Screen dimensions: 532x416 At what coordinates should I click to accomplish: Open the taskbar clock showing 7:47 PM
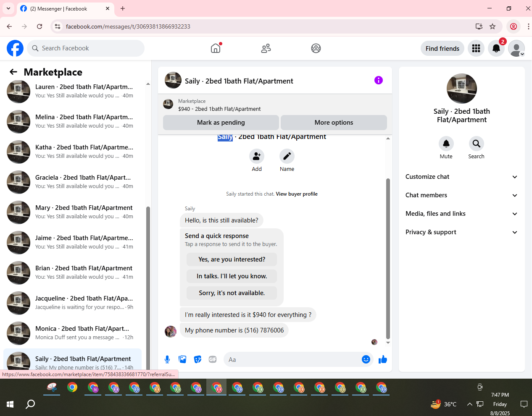pyautogui.click(x=500, y=404)
